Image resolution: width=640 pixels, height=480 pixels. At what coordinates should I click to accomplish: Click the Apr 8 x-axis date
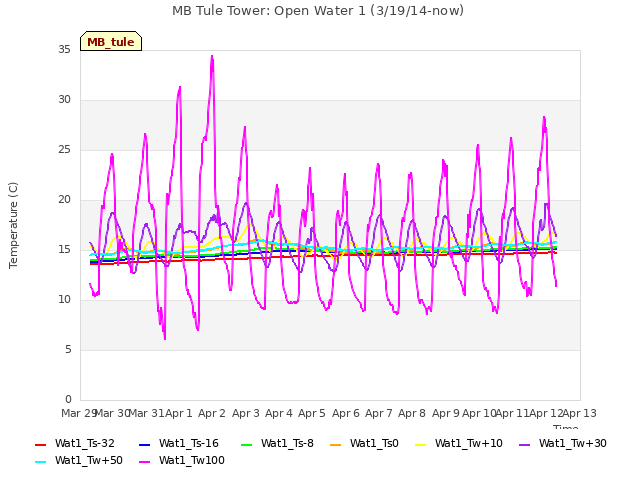412,413
